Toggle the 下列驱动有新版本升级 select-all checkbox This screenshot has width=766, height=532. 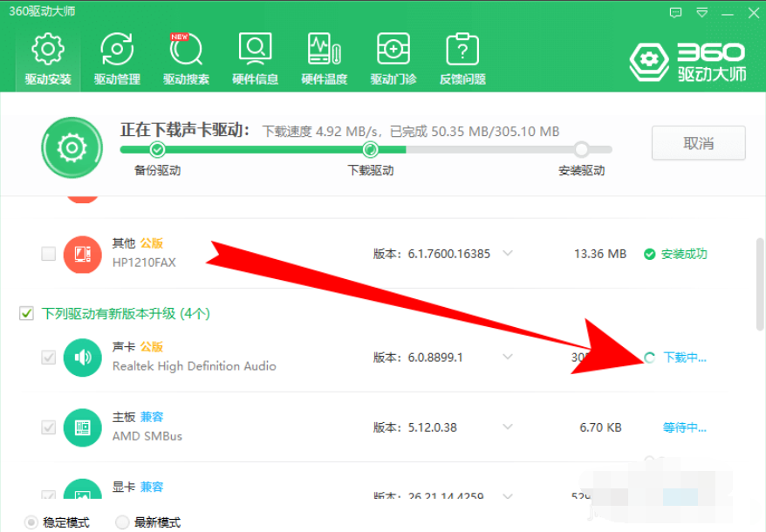click(x=26, y=313)
